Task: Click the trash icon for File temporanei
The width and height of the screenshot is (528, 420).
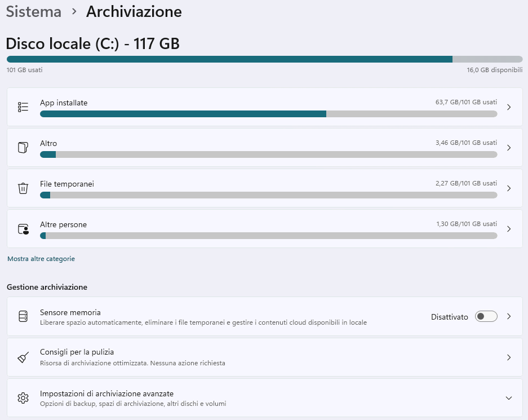Action: pyautogui.click(x=23, y=188)
